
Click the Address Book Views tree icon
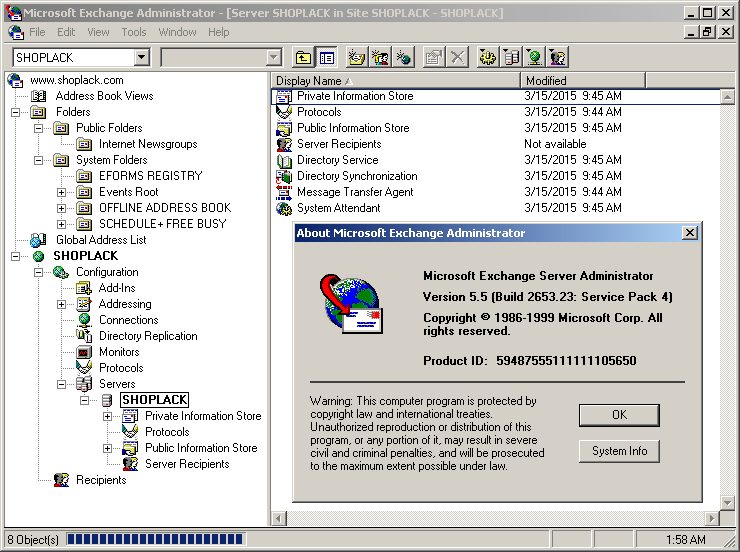[38, 96]
